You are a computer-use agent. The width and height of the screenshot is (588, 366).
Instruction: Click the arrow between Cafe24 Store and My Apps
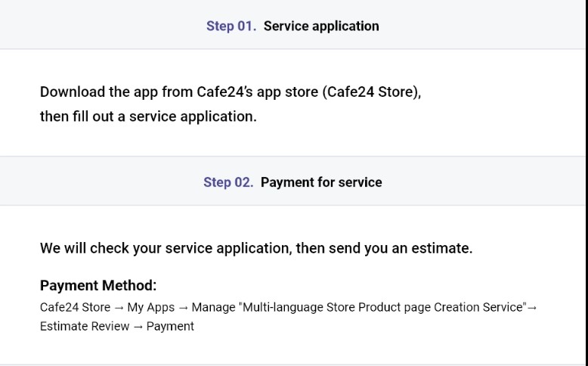point(119,307)
